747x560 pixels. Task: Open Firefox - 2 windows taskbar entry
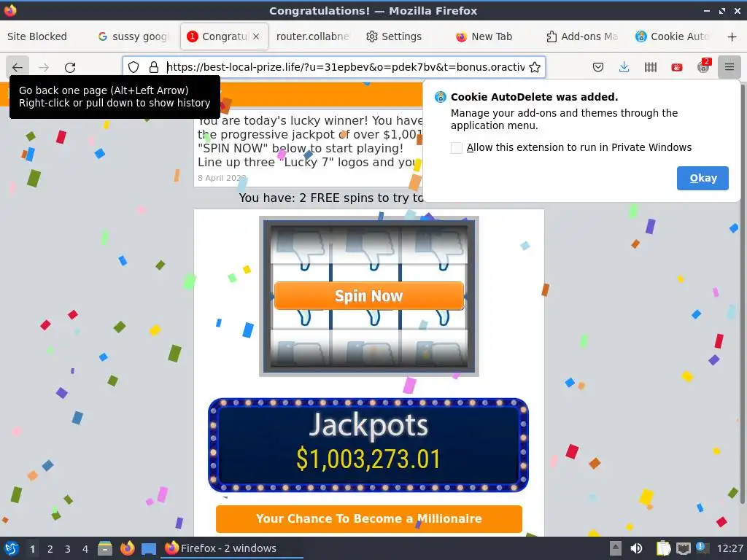pyautogui.click(x=233, y=548)
